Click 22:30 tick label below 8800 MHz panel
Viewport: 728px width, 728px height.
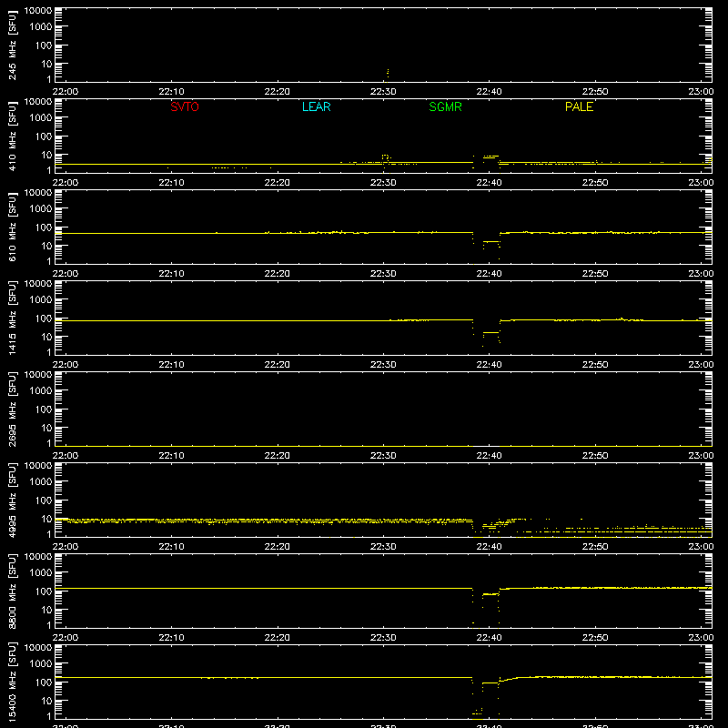click(x=383, y=638)
